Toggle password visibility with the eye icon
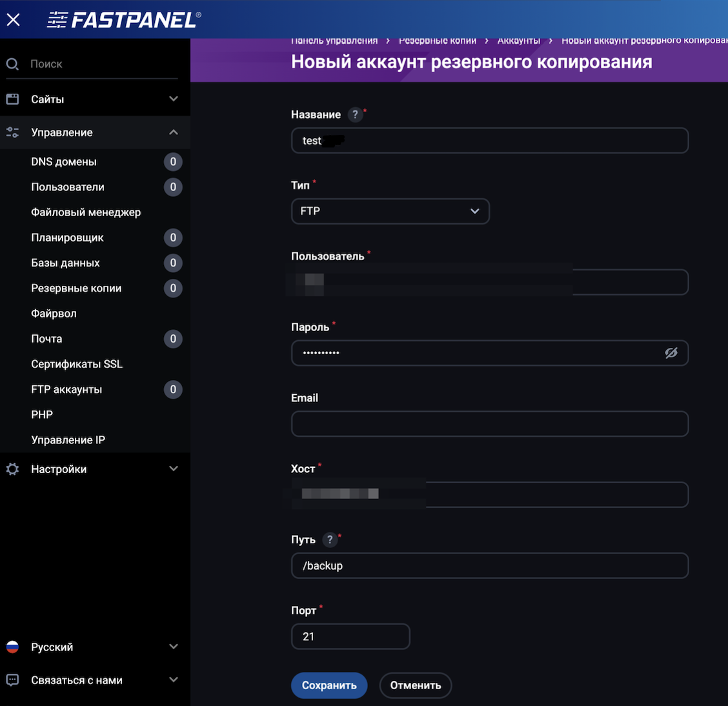The width and height of the screenshot is (728, 706). (671, 353)
